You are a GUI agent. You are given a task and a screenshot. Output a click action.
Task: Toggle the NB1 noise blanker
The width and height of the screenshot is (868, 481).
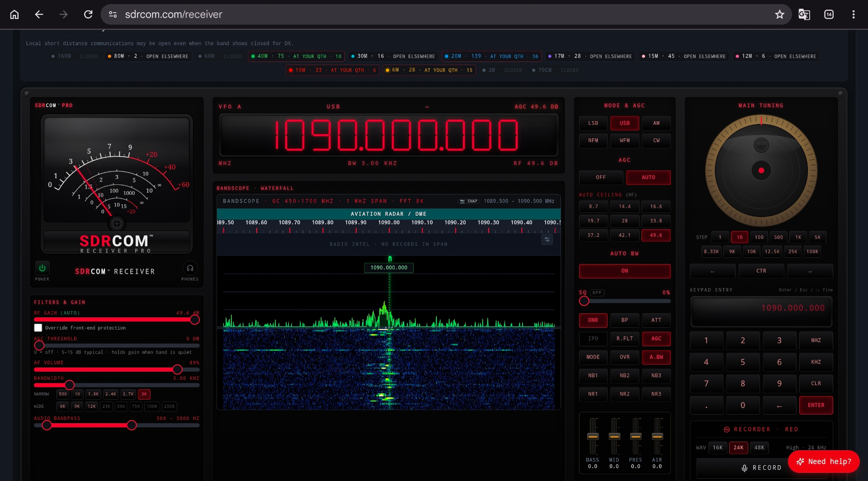coord(593,376)
